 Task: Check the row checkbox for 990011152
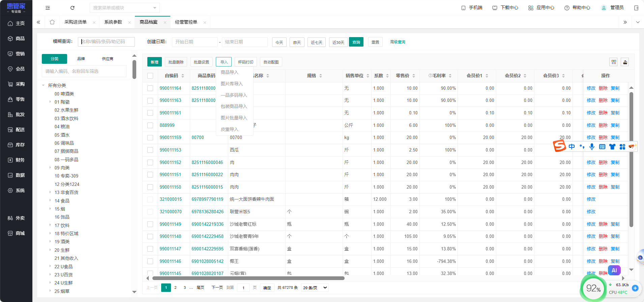(150, 163)
